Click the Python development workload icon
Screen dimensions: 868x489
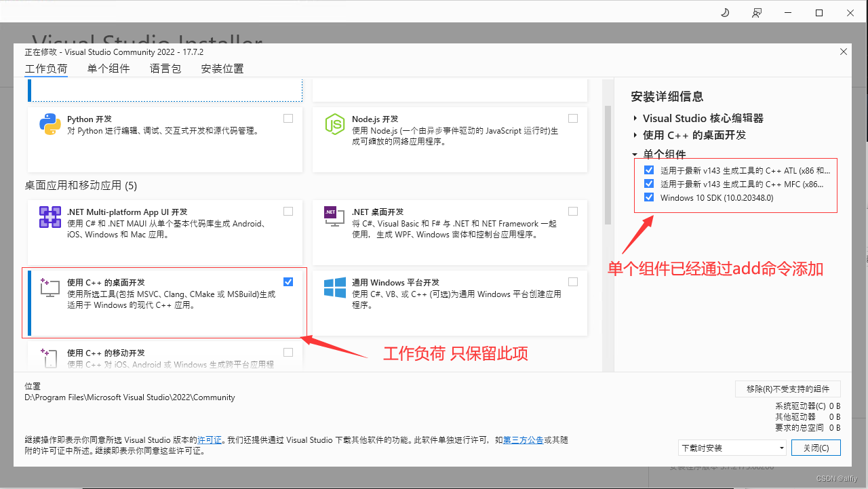click(x=51, y=125)
